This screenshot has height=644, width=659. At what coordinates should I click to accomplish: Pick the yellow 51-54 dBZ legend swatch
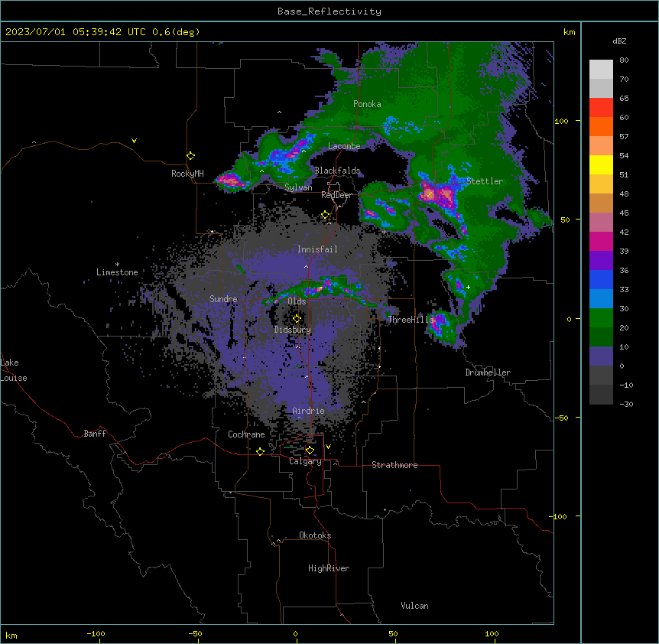[601, 164]
